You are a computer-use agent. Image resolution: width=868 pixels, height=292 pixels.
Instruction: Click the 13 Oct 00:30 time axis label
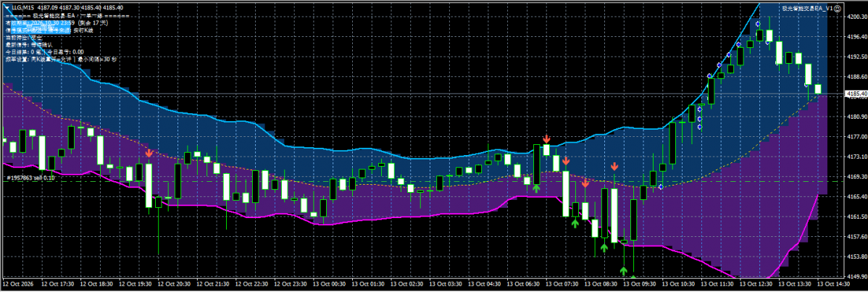click(x=332, y=283)
